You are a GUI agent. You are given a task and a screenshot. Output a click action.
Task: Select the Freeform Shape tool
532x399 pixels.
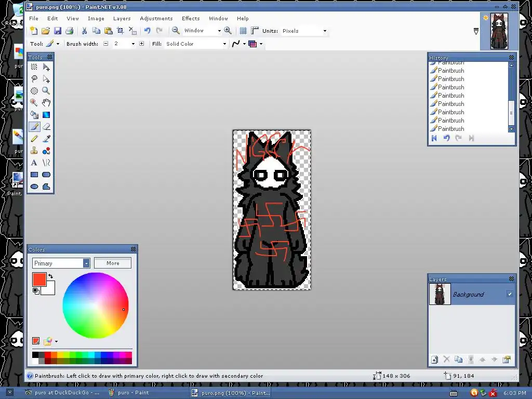pyautogui.click(x=46, y=187)
